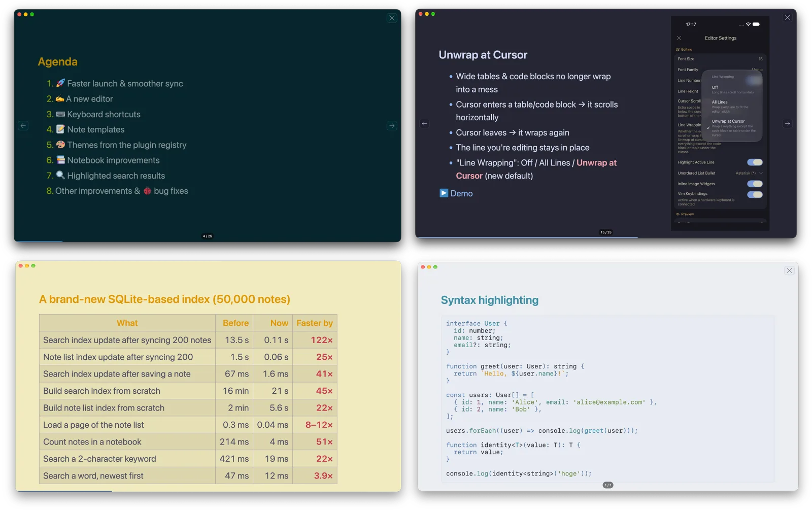Advance to next slide in Unwrap at Cursor window
The height and width of the screenshot is (512, 812).
click(x=787, y=123)
